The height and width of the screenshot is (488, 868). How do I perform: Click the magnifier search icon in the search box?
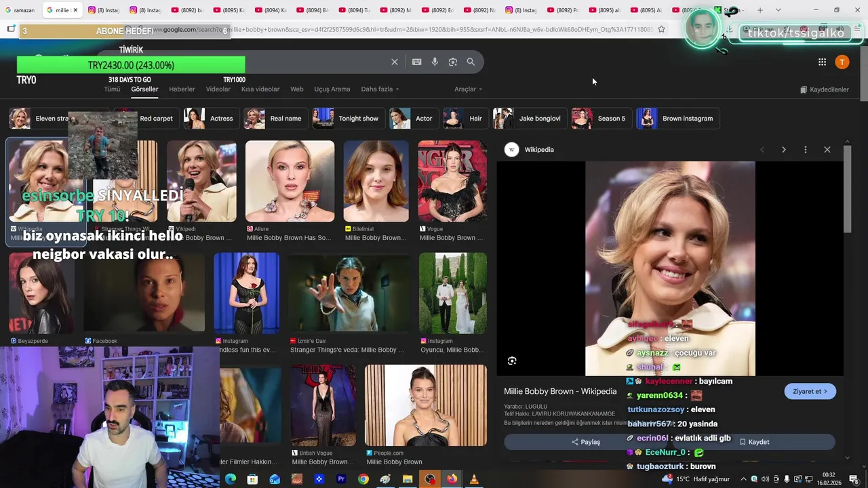click(471, 62)
